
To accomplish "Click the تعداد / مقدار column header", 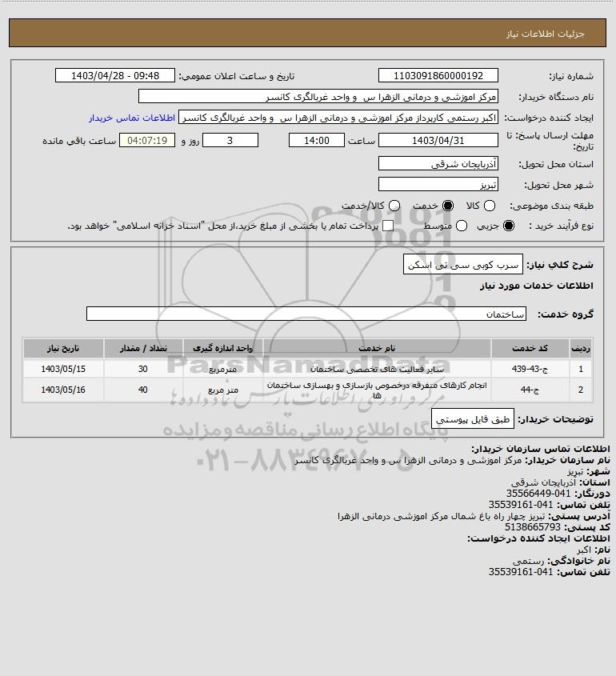I will (x=143, y=348).
